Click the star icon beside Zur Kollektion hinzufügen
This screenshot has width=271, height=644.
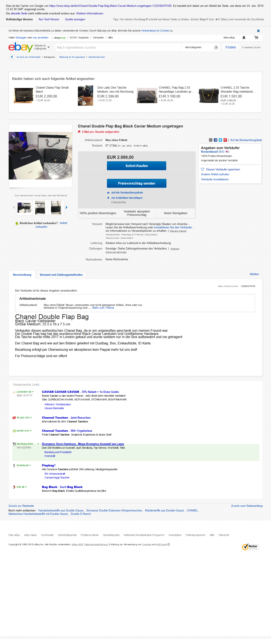pos(108,198)
